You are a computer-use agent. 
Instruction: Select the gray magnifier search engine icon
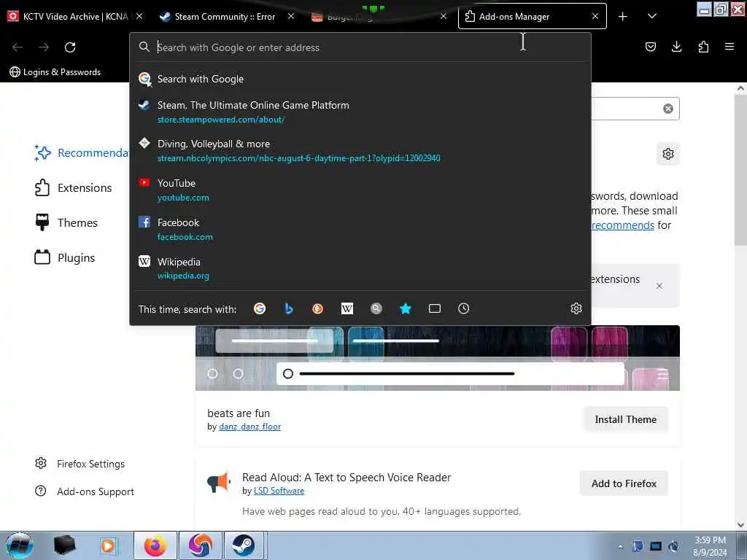tap(376, 308)
